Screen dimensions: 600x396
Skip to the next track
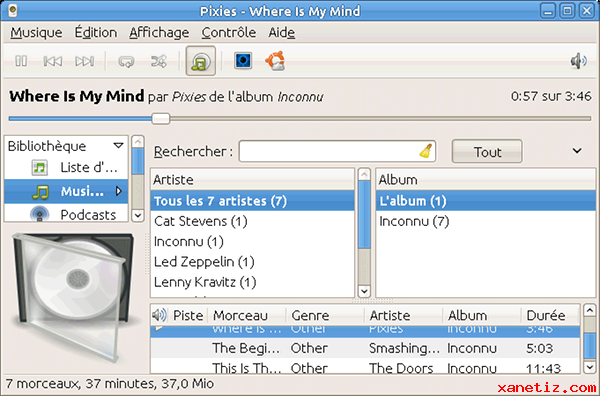click(x=85, y=61)
